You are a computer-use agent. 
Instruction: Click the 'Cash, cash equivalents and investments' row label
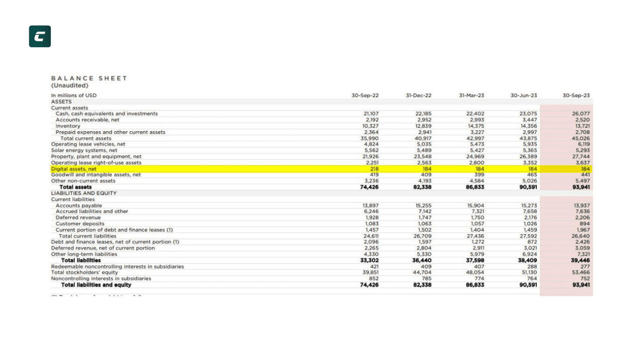(x=107, y=114)
